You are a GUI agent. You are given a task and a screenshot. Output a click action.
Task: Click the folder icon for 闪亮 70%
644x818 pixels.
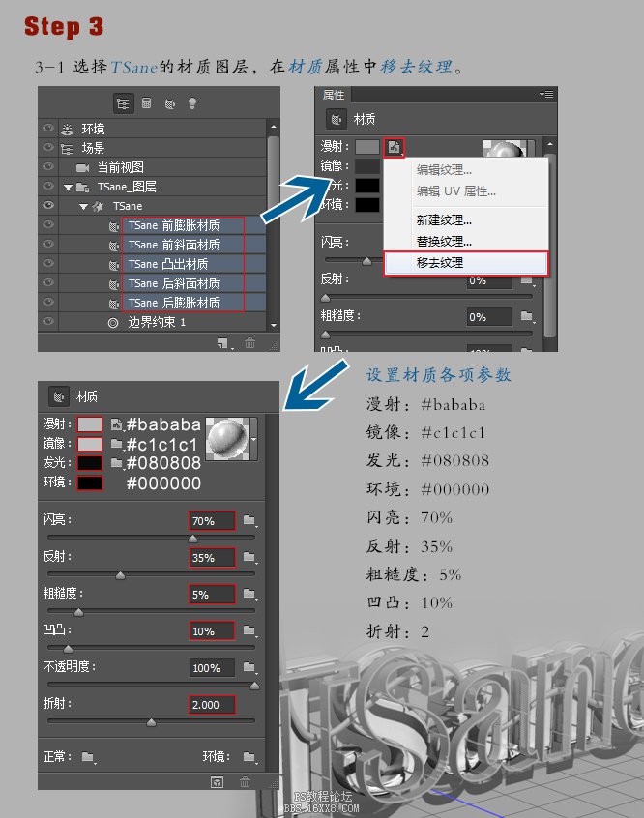pyautogui.click(x=249, y=520)
